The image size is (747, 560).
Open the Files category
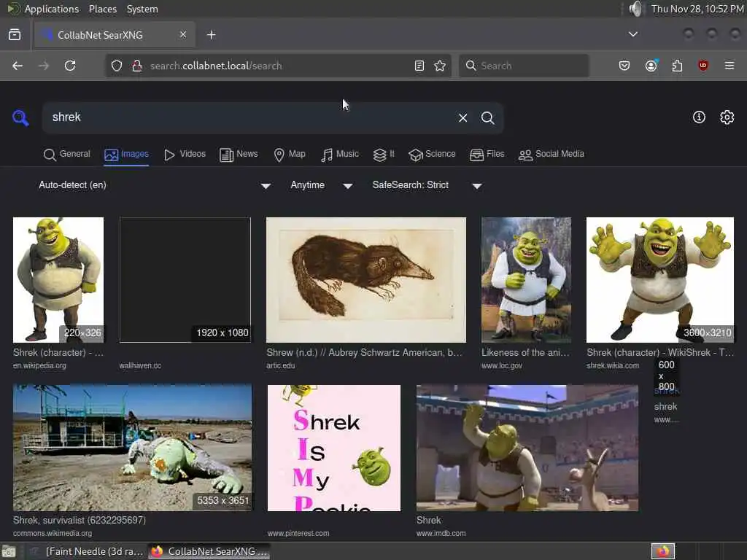(x=487, y=155)
